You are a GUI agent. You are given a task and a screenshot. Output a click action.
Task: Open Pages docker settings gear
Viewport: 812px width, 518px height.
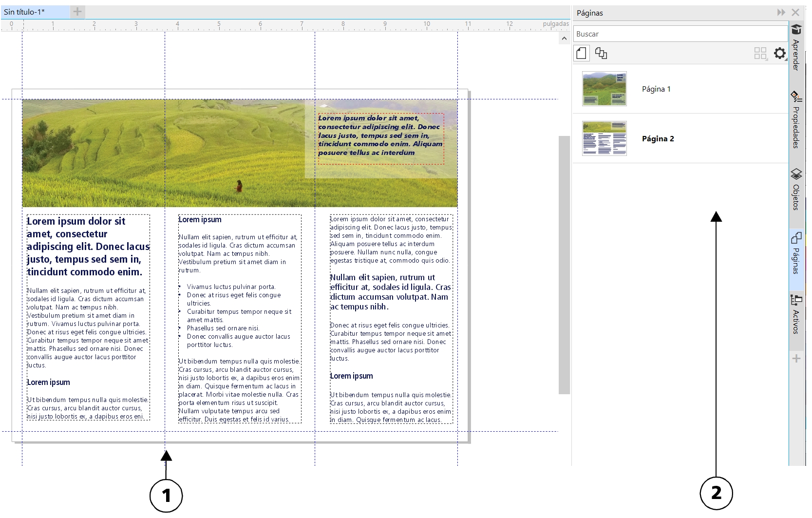(779, 53)
